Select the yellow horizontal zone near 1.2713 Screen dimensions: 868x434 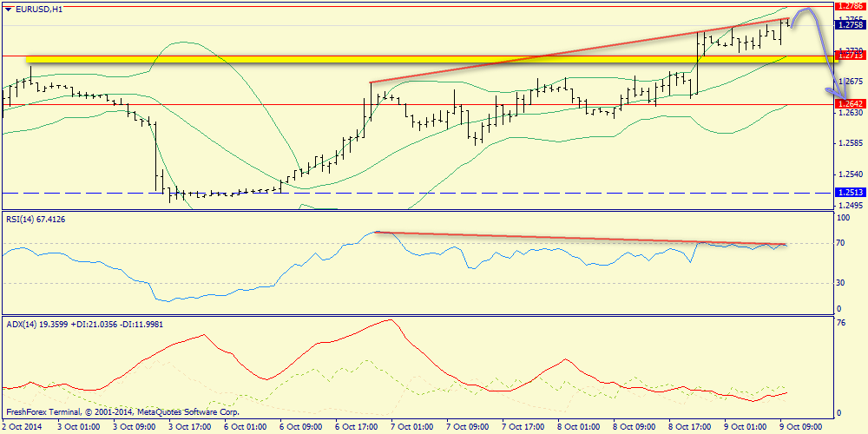[x=431, y=59]
